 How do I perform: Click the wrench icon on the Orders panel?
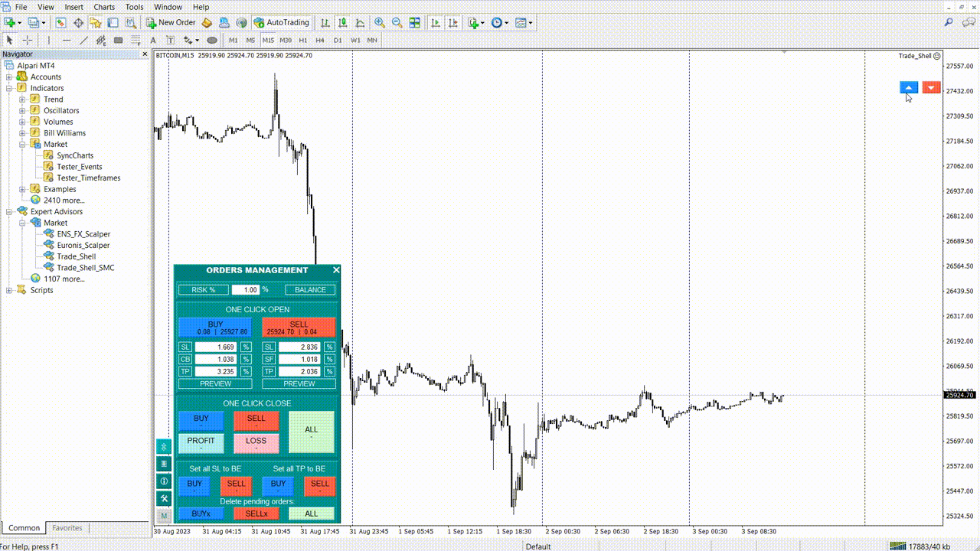click(164, 498)
